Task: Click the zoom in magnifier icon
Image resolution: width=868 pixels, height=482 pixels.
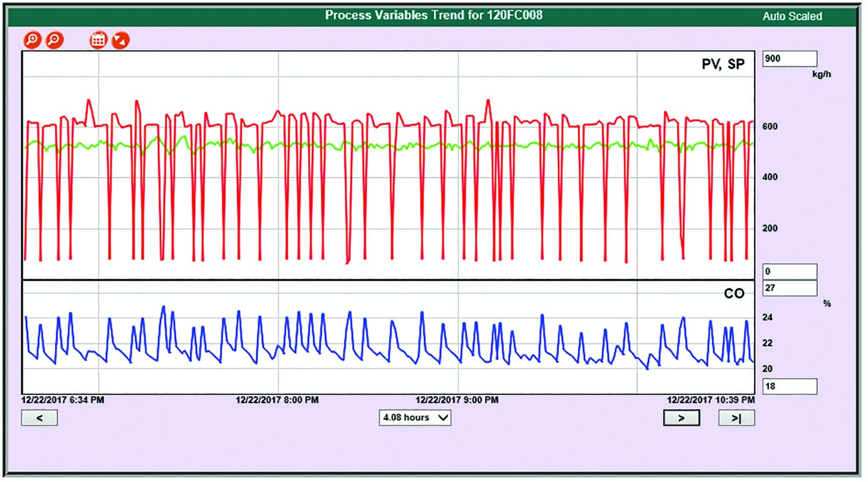Action: pos(32,40)
